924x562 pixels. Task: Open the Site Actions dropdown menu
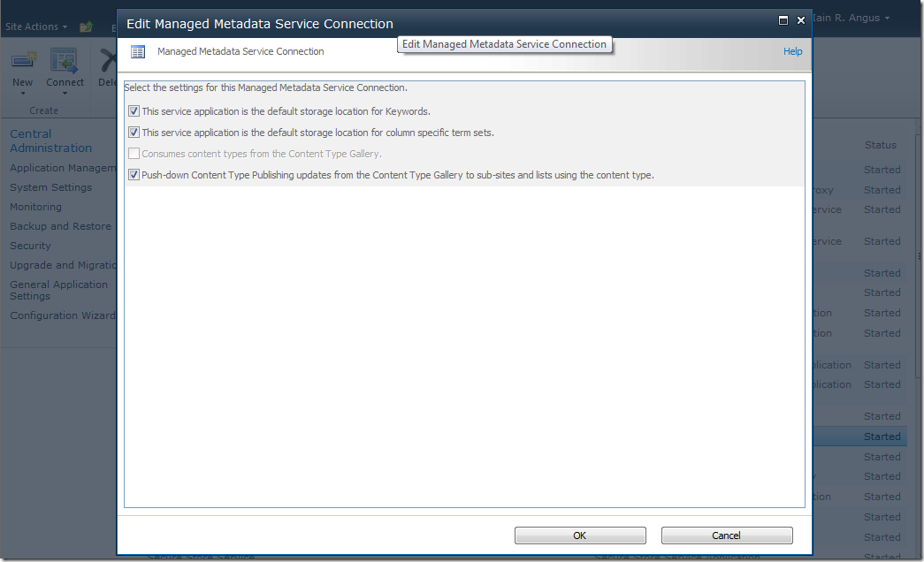tap(36, 27)
